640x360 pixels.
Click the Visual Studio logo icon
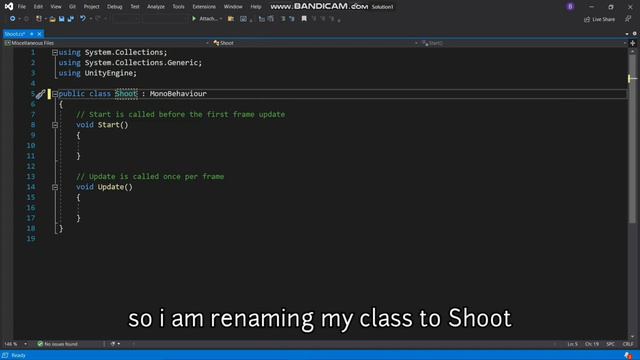point(9,6)
